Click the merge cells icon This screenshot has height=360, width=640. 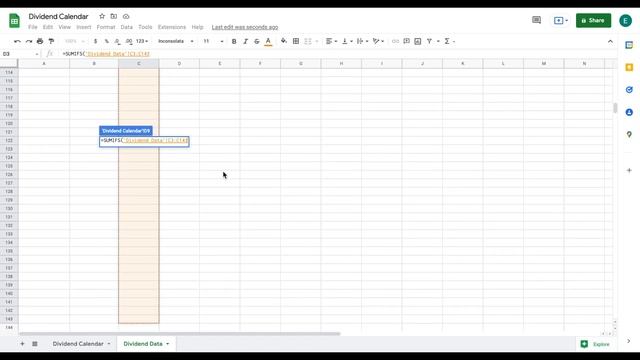308,41
